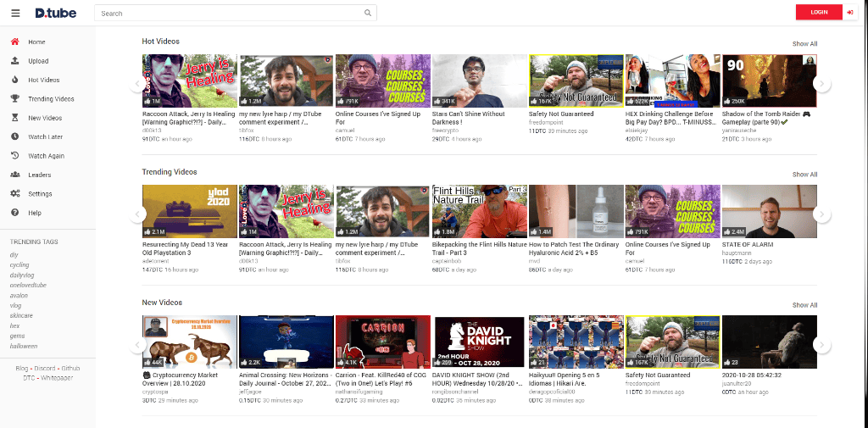Open Cryptocurrency Market Overview thumbnail
Screen dimensions: 868x428
pos(190,342)
